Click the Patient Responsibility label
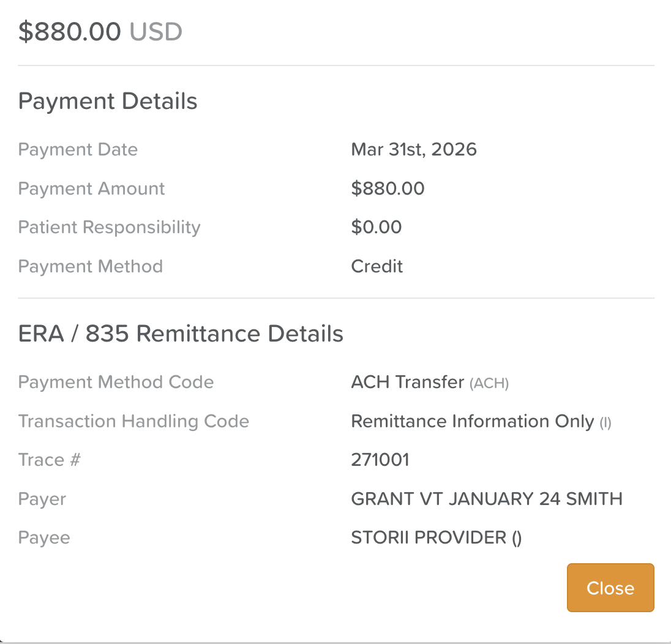Viewport: 671px width, 644px height. (x=109, y=227)
